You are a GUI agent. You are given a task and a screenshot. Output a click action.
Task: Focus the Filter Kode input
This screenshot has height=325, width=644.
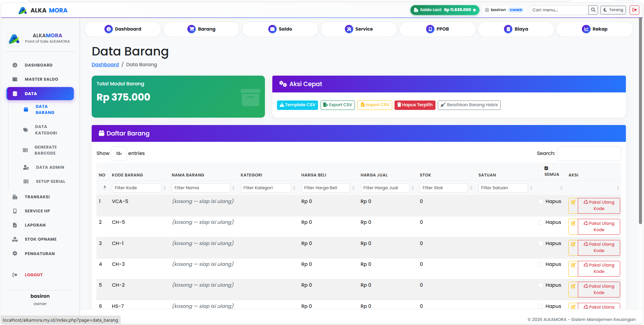(136, 188)
